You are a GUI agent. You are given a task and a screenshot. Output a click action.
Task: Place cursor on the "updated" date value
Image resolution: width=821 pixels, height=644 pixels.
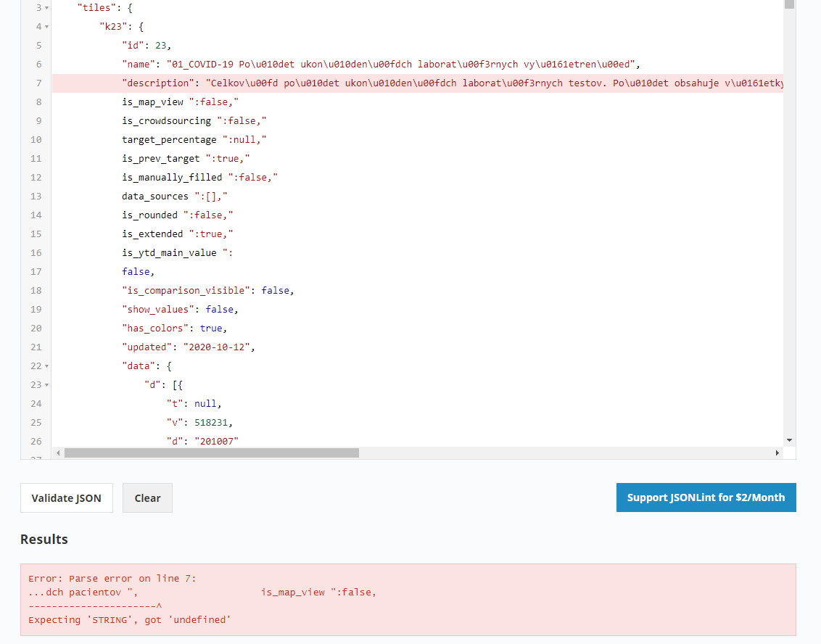[x=216, y=347]
